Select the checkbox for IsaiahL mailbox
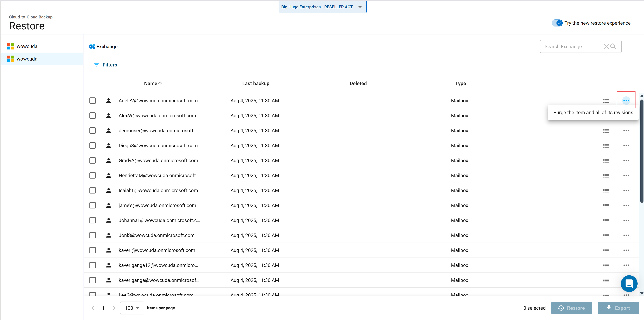The image size is (644, 320). [93, 190]
